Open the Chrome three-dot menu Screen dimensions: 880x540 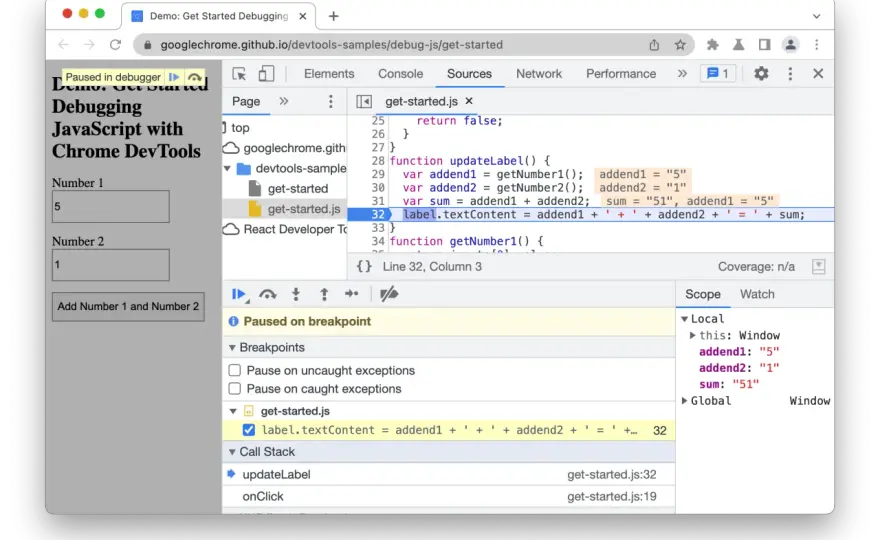[817, 45]
